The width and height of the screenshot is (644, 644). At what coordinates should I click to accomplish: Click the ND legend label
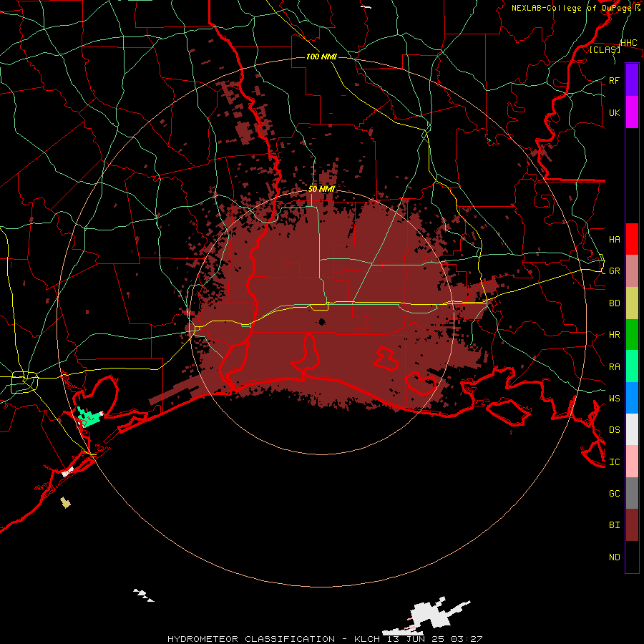[x=615, y=557]
